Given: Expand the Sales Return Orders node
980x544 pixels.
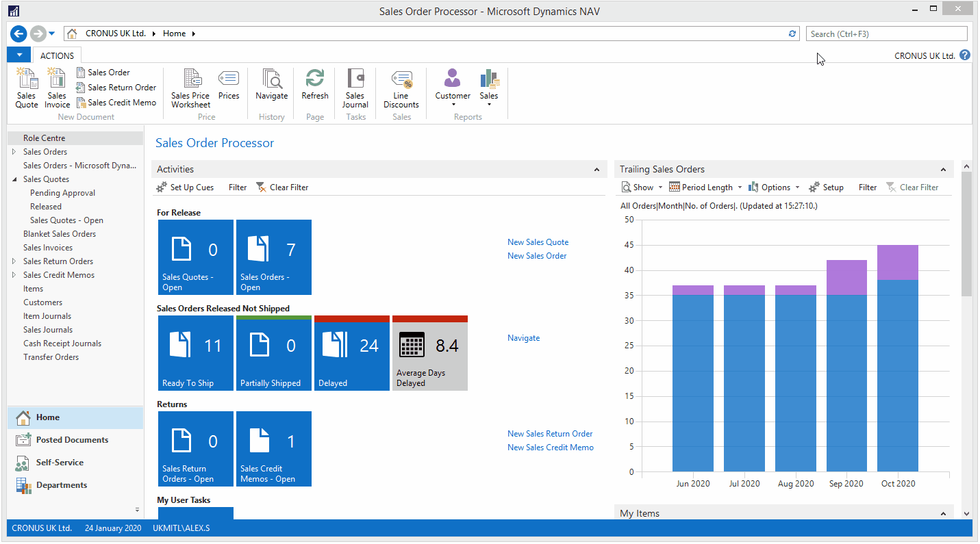Looking at the screenshot, I should pos(14,261).
